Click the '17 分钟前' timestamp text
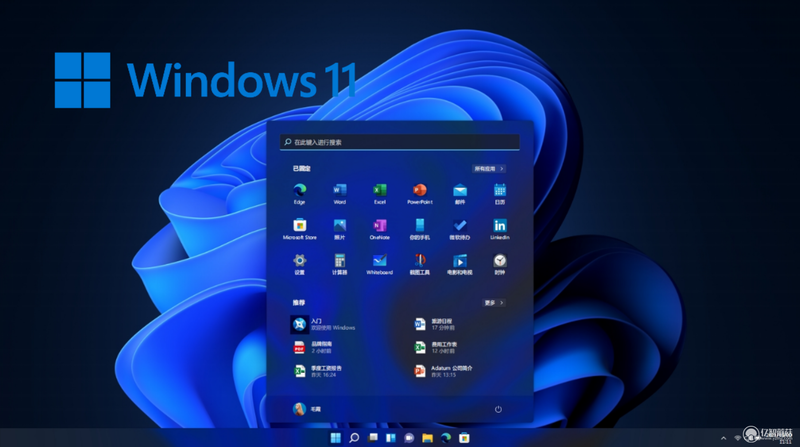800x447 pixels. click(x=443, y=328)
